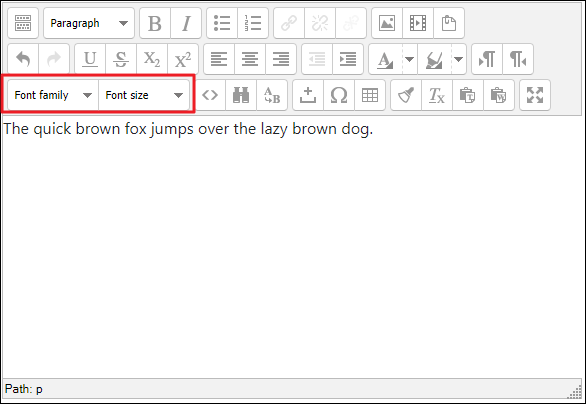Open the manage embedded files icon

click(449, 23)
